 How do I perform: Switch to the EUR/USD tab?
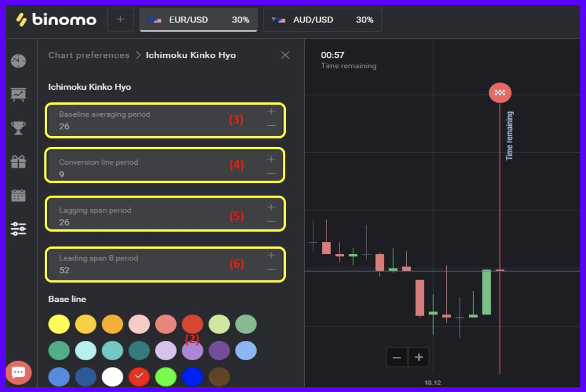(x=198, y=20)
